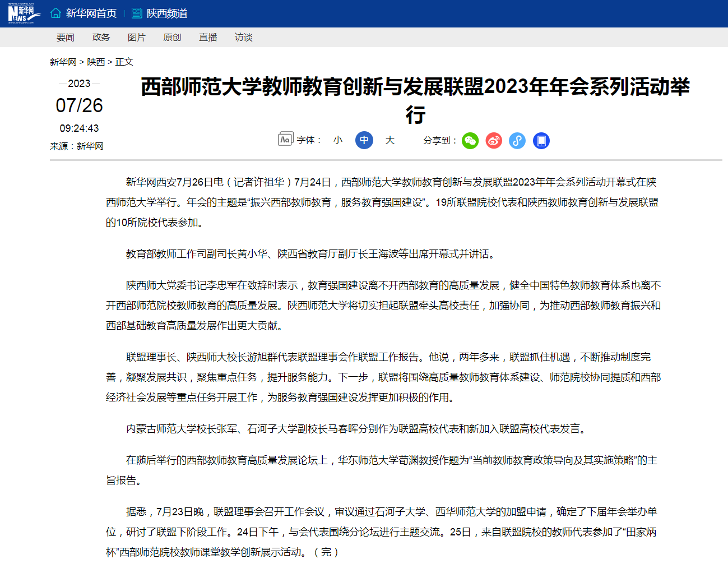Open the 访谈 interview section
The height and width of the screenshot is (573, 728).
click(243, 38)
